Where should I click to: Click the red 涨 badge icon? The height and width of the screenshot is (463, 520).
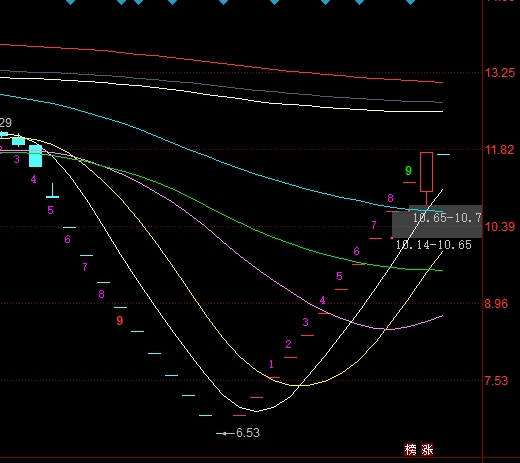427,449
